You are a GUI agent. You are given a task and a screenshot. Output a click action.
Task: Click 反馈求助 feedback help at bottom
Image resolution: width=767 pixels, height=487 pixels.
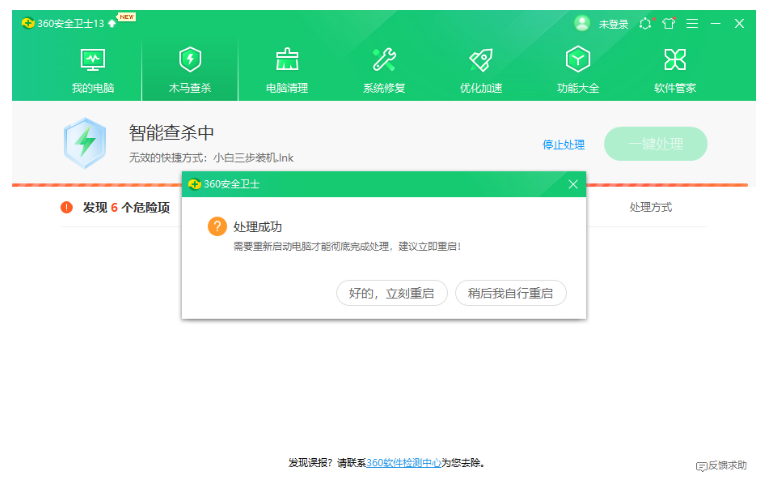click(x=721, y=466)
